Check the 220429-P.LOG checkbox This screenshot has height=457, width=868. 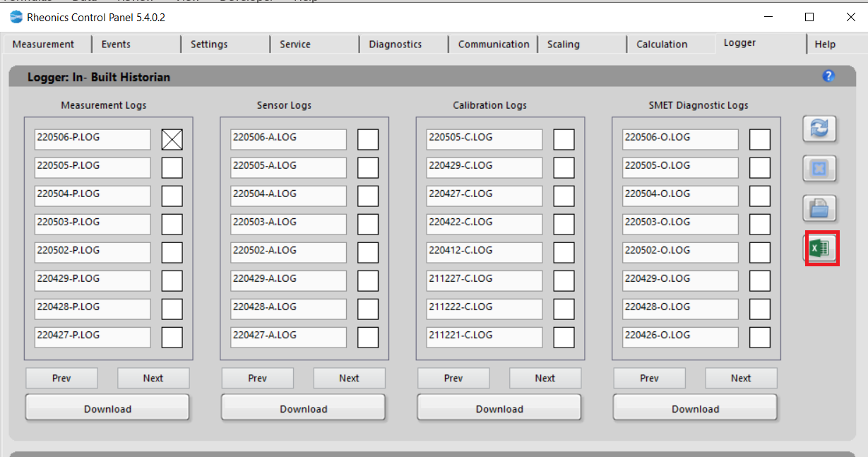tap(172, 281)
